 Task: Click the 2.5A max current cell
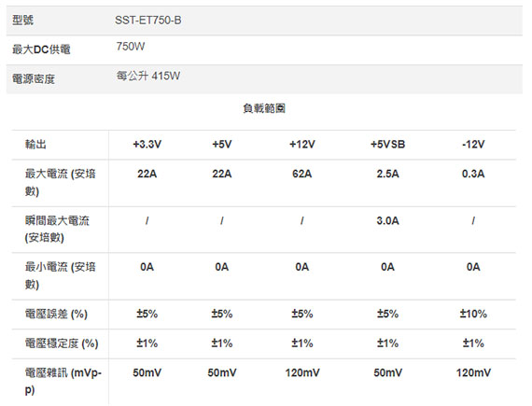(x=388, y=174)
